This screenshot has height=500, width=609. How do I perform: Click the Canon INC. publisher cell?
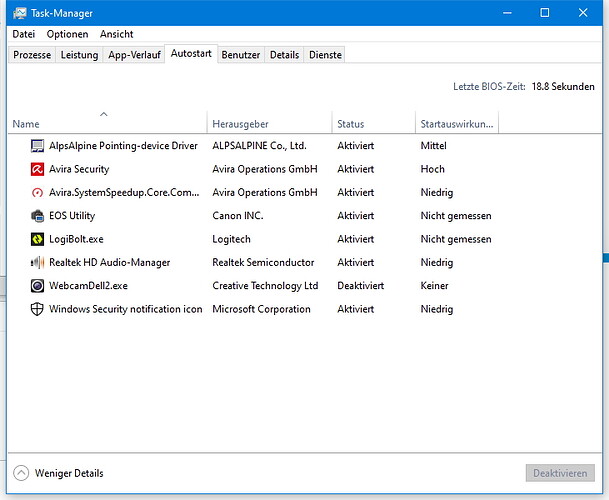click(x=238, y=216)
